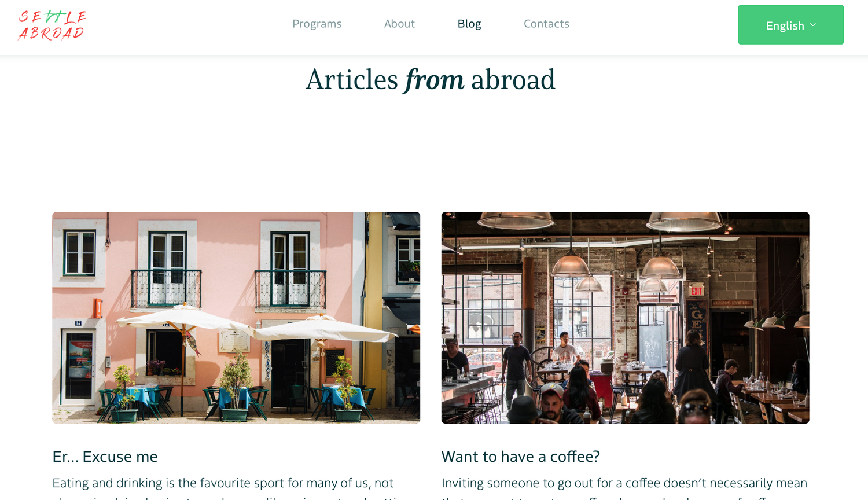Open the "Want to have a coffee?" title

(x=520, y=457)
